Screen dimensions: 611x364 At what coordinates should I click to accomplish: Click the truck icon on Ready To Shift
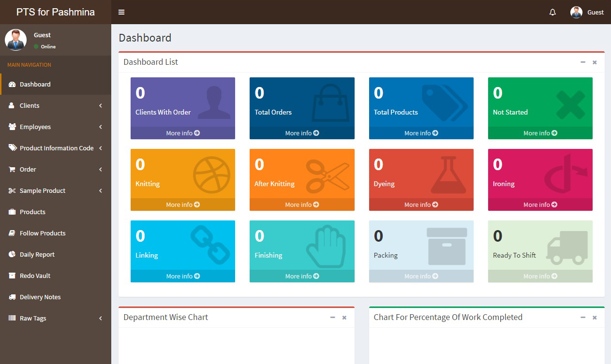tap(567, 247)
